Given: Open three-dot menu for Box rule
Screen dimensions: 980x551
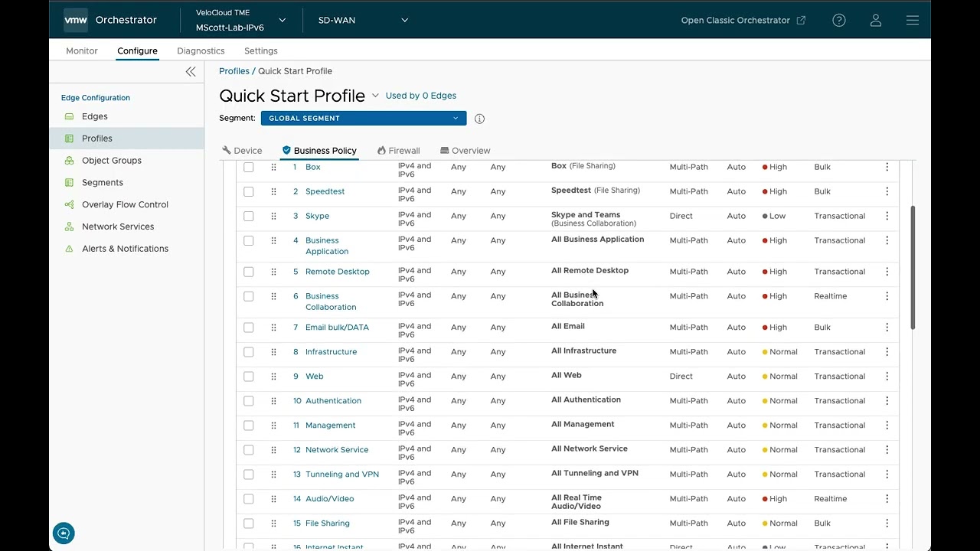Looking at the screenshot, I should tap(887, 167).
